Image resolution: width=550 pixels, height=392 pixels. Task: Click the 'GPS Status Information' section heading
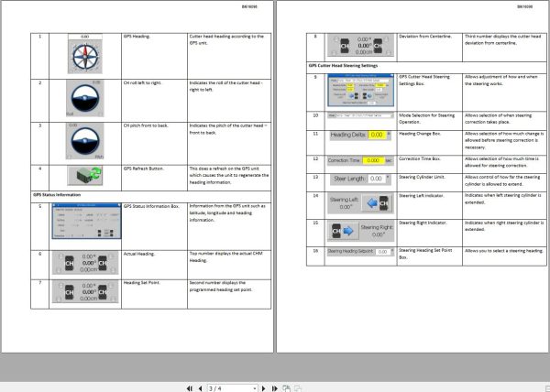click(57, 195)
